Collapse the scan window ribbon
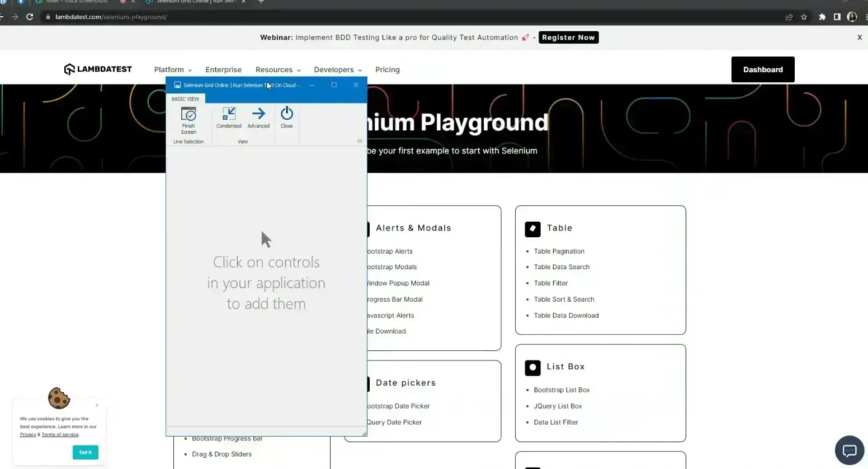Screen dimensions: 868x469 [360, 141]
